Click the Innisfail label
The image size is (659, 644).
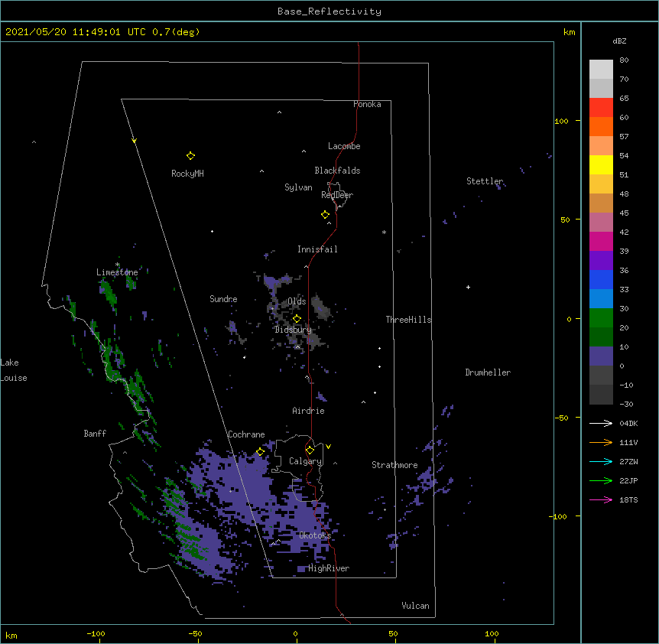click(x=317, y=249)
